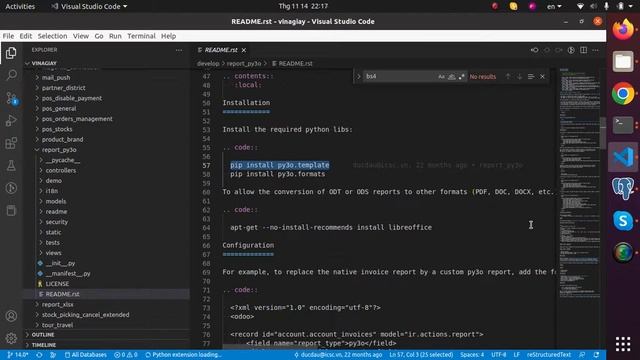Open the Extensions view
This screenshot has height=360, width=640.
tap(11, 143)
